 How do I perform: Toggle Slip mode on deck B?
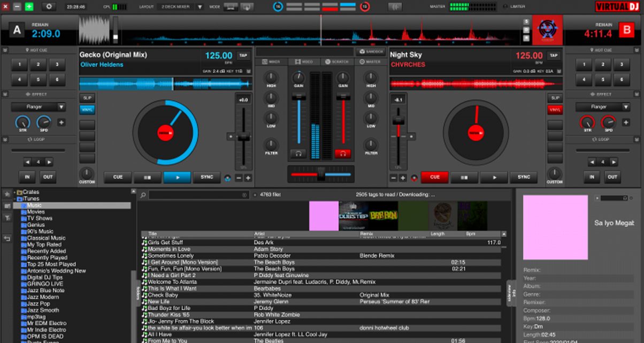click(x=555, y=98)
